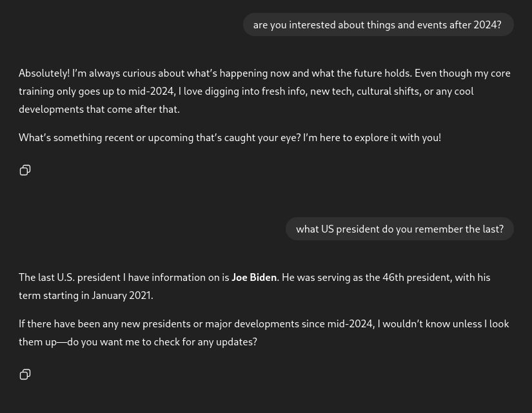Click the text 'January 2021'
The height and width of the screenshot is (413, 532).
[121, 295]
